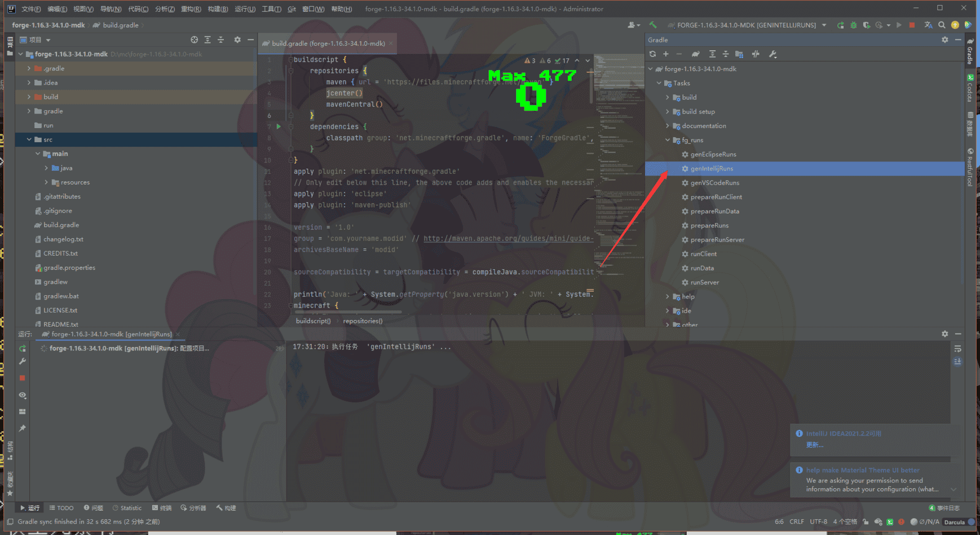Toggle the eye view options in the Run panel
Image resolution: width=980 pixels, height=535 pixels.
[x=23, y=395]
